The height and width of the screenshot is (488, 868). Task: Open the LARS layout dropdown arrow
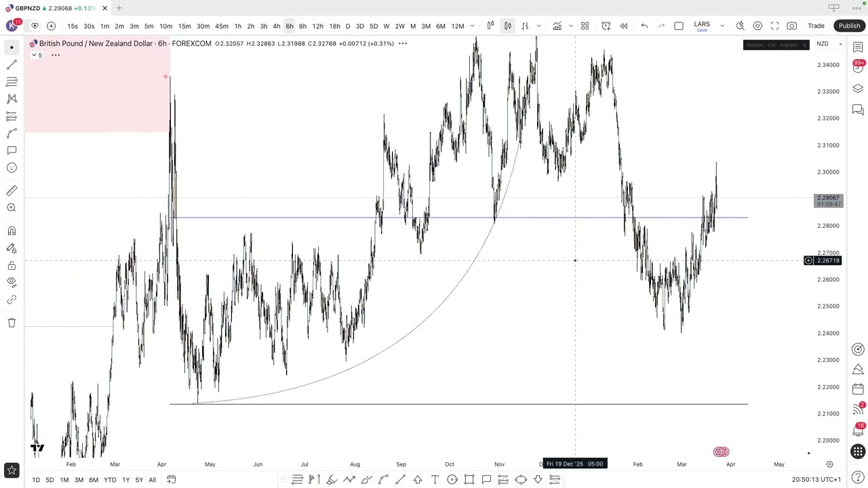click(722, 26)
